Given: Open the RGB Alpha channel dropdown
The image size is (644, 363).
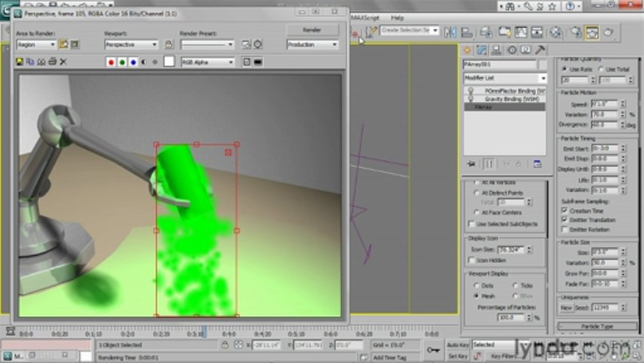Looking at the screenshot, I should coord(208,62).
